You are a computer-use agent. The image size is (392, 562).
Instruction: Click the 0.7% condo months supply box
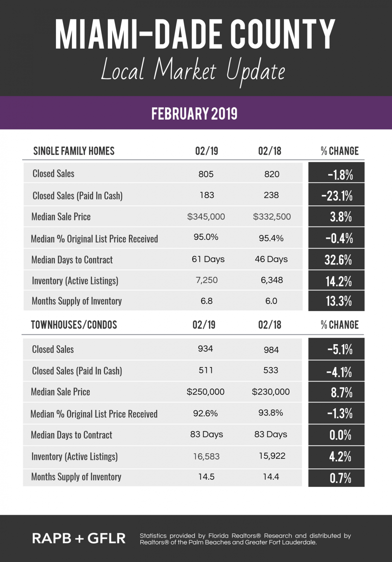[x=336, y=478]
